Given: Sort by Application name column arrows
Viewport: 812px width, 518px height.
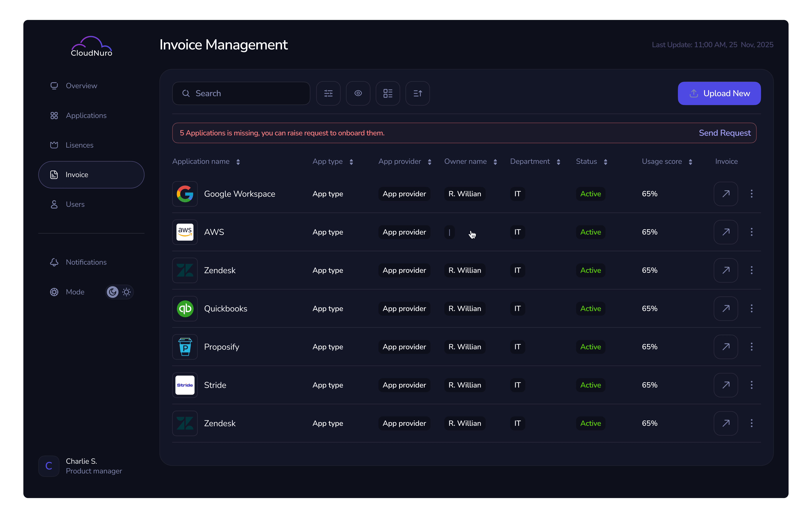Looking at the screenshot, I should point(238,162).
